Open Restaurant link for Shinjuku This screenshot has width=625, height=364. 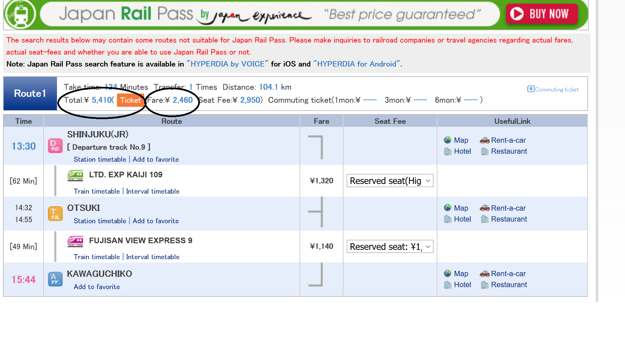[x=509, y=151]
